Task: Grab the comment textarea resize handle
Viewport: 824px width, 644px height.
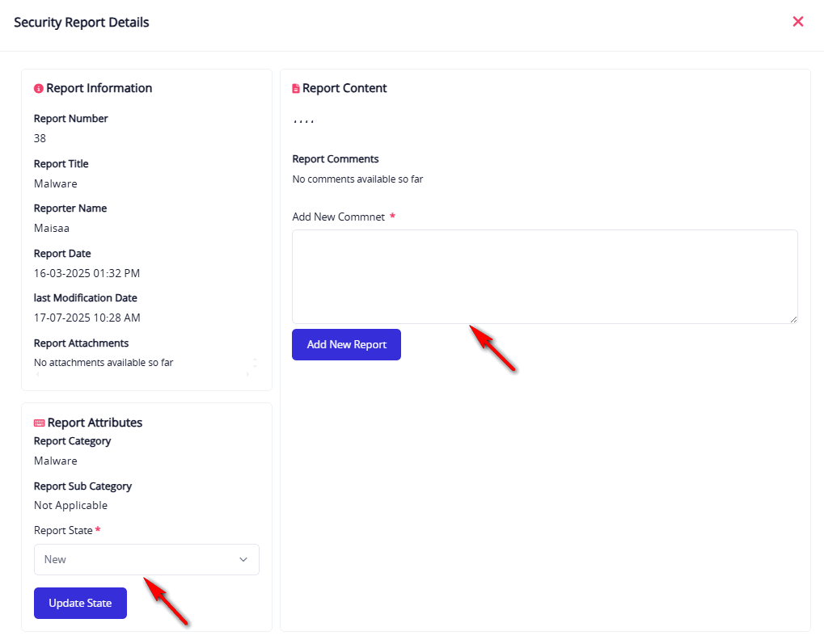Action: coord(793,319)
